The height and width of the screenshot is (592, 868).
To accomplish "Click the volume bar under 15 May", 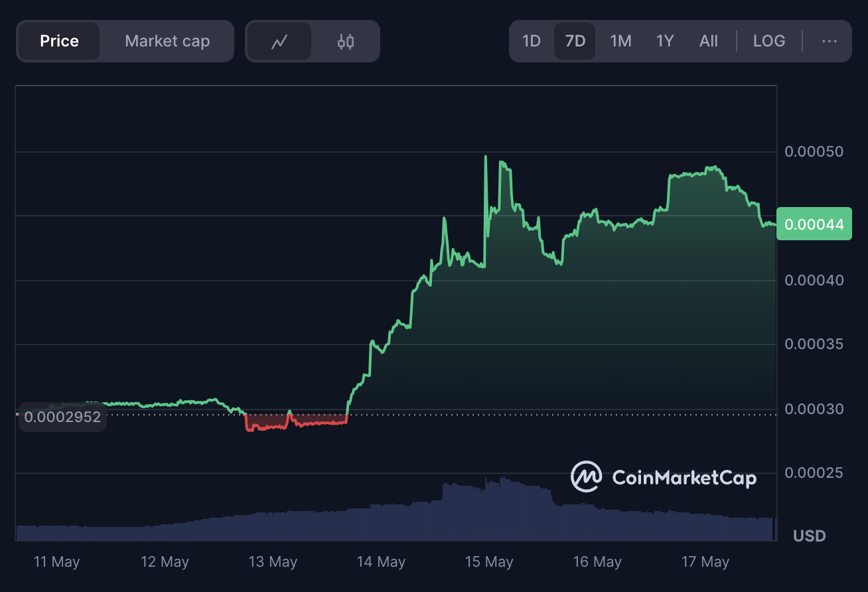I will 489,511.
